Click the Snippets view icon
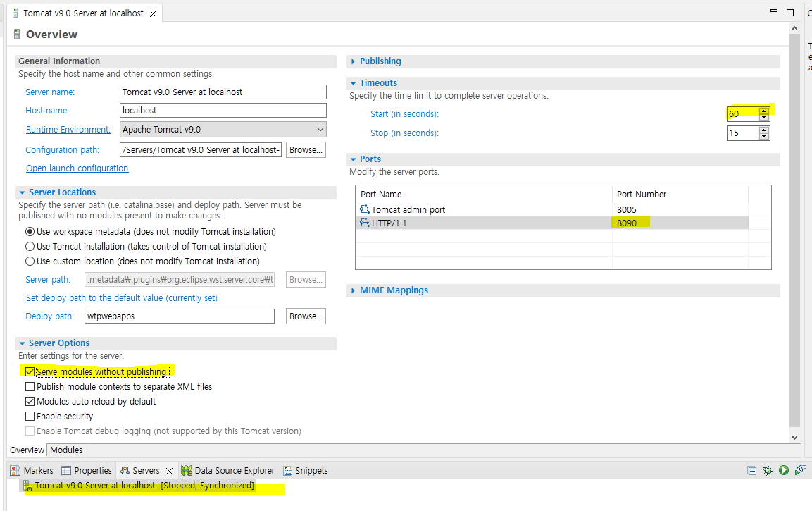 click(288, 471)
